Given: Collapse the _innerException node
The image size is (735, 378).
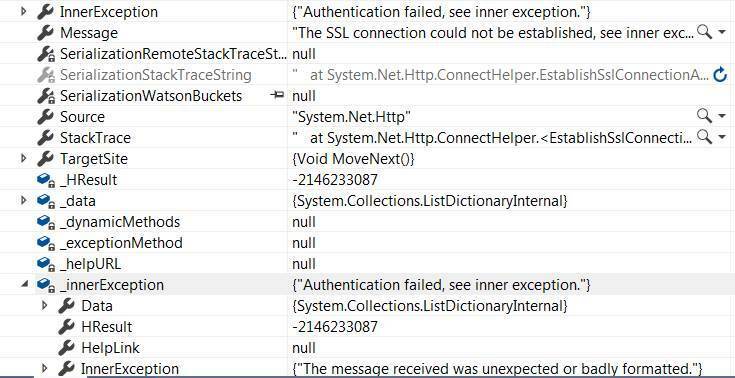Looking at the screenshot, I should click(x=24, y=284).
